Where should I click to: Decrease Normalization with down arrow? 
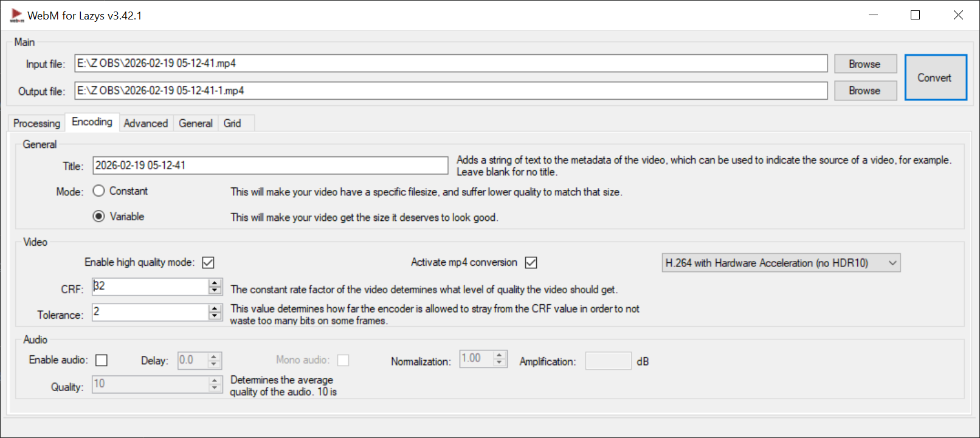pos(499,362)
